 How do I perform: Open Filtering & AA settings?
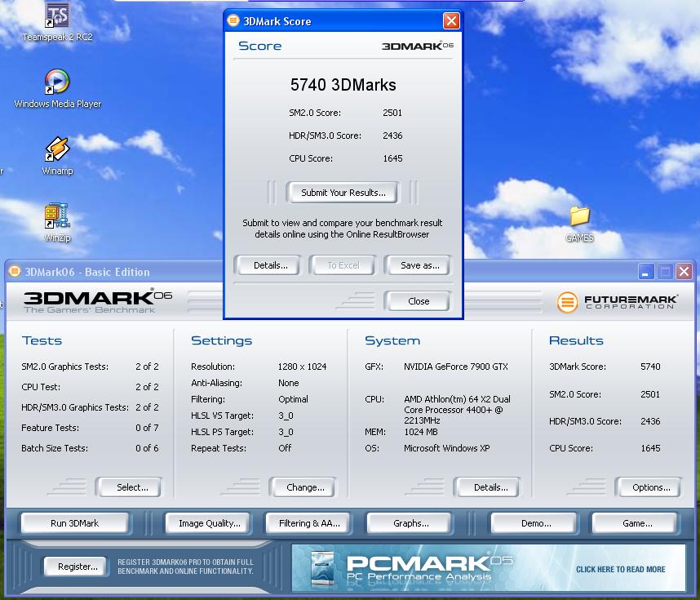pyautogui.click(x=309, y=523)
